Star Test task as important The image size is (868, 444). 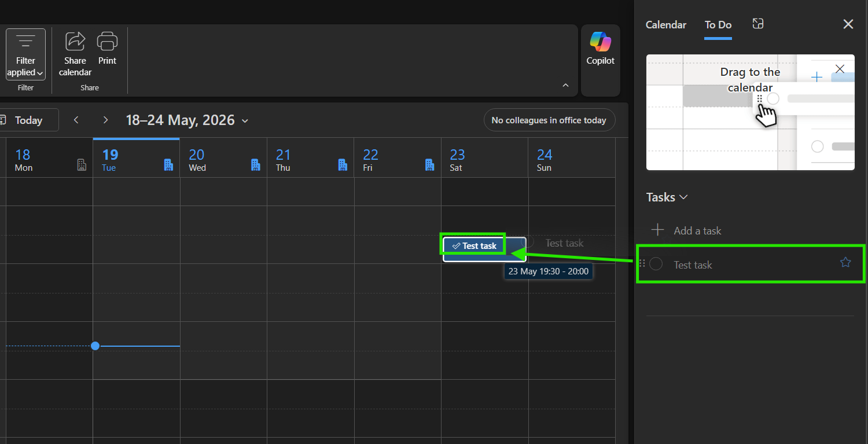click(x=845, y=263)
